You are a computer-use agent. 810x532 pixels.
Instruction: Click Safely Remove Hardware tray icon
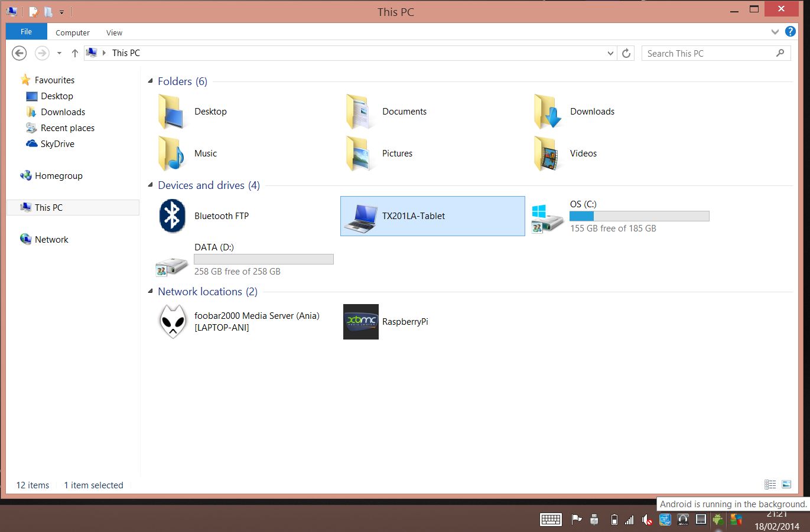click(x=594, y=520)
